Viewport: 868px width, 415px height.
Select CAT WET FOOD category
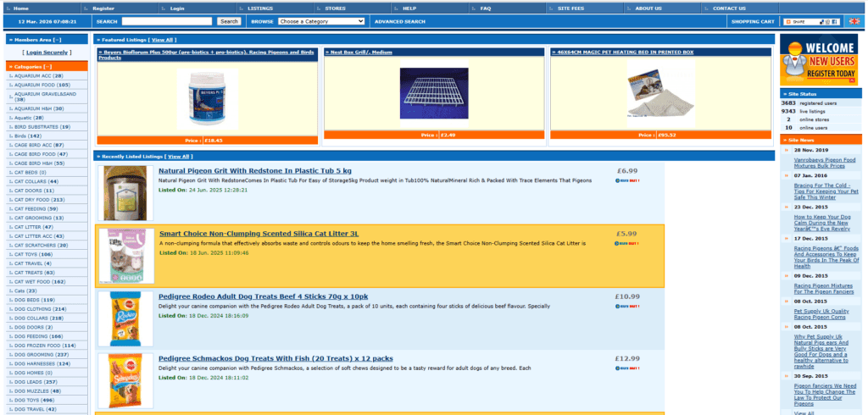(x=40, y=282)
